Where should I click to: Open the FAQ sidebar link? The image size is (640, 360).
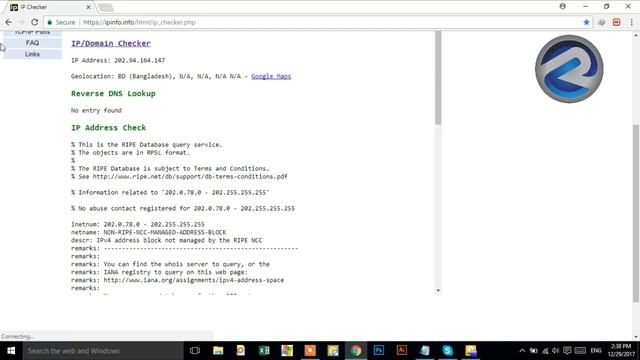(32, 42)
